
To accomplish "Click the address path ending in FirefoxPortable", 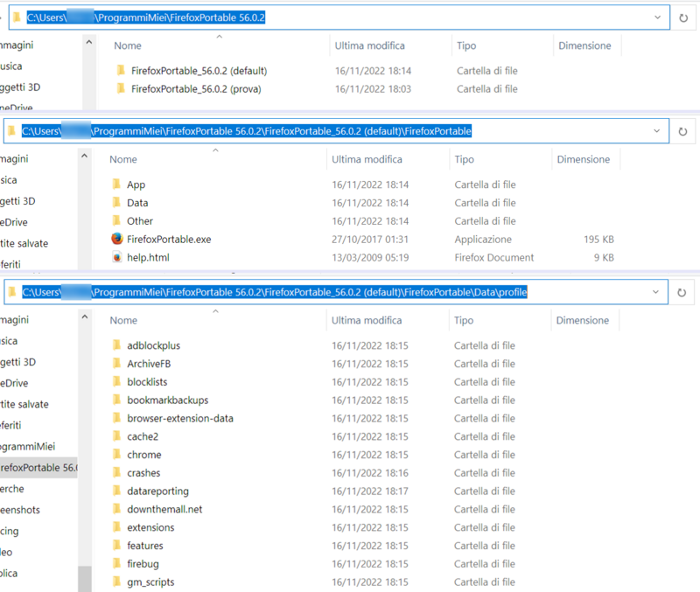I will (x=247, y=131).
